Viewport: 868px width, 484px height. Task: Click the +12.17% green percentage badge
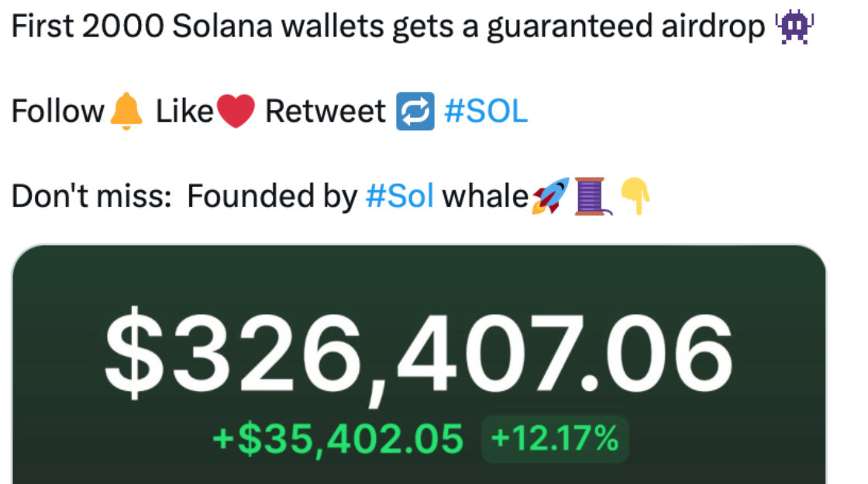[555, 438]
